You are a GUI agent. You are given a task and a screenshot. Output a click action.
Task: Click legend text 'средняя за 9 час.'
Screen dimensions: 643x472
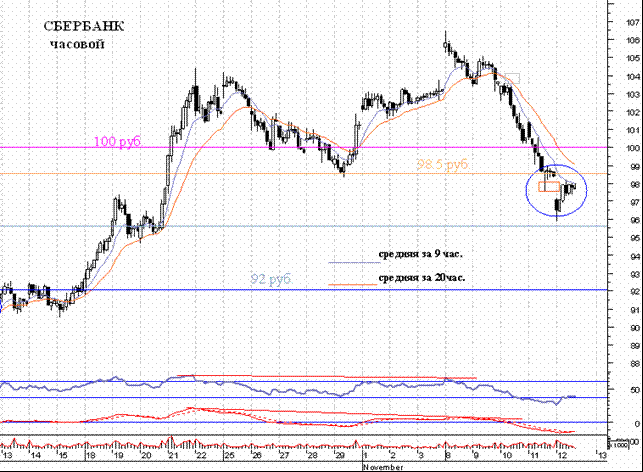(x=420, y=254)
